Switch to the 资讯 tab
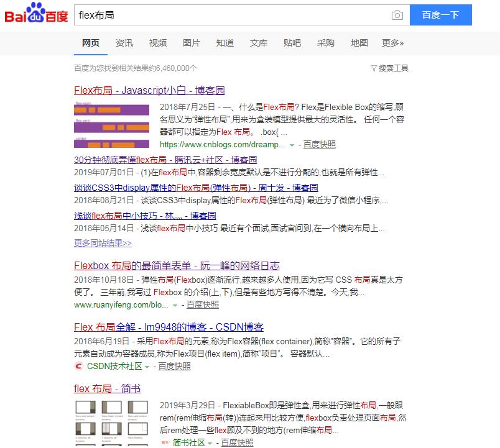The image size is (500, 448). [x=124, y=43]
